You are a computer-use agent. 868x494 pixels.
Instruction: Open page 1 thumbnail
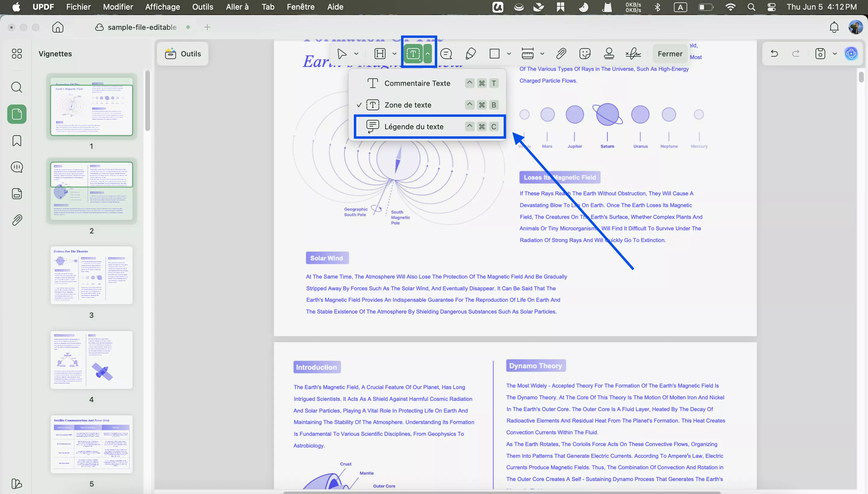tap(91, 107)
